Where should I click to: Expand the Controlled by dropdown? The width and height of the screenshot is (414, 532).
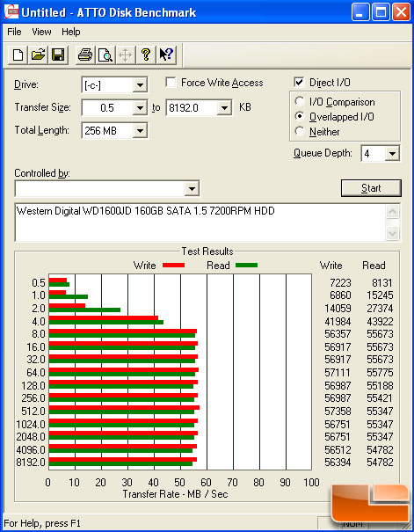(192, 189)
